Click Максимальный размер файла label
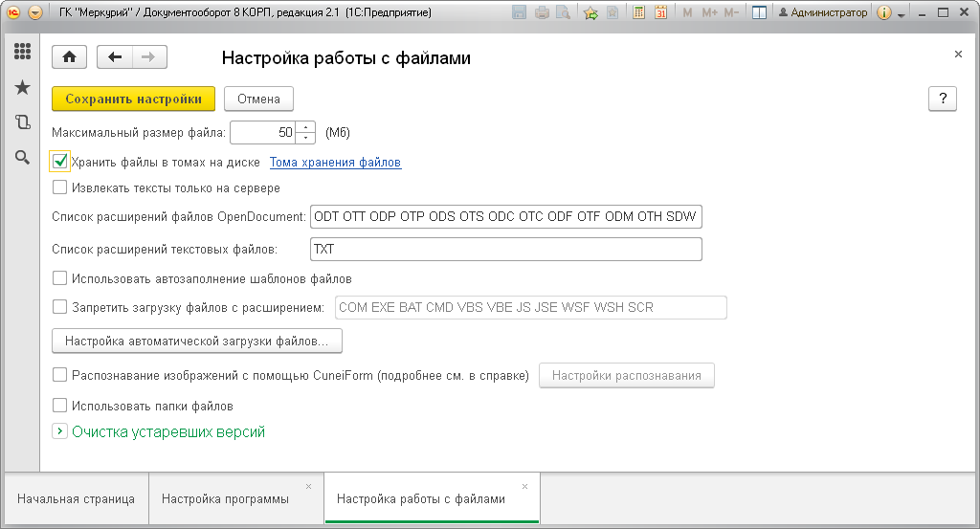This screenshot has height=529, width=980. tap(139, 132)
